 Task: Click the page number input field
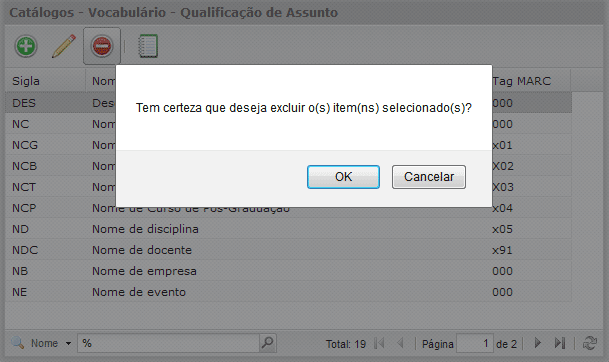point(475,343)
